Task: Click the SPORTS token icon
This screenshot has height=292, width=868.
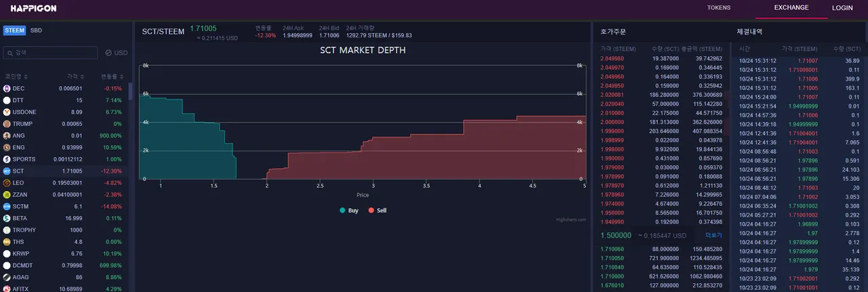Action: tap(7, 159)
